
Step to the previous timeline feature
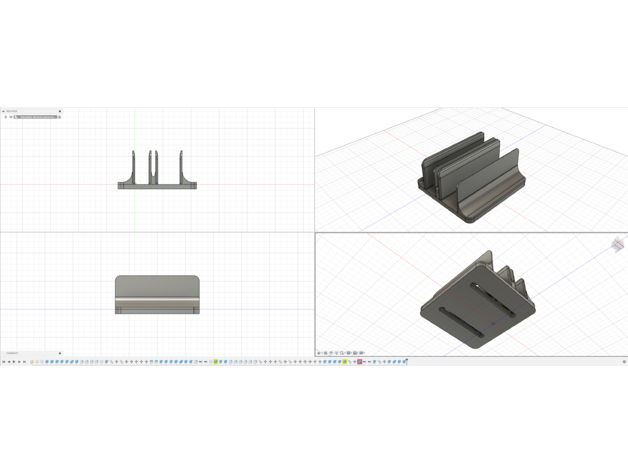click(x=9, y=362)
